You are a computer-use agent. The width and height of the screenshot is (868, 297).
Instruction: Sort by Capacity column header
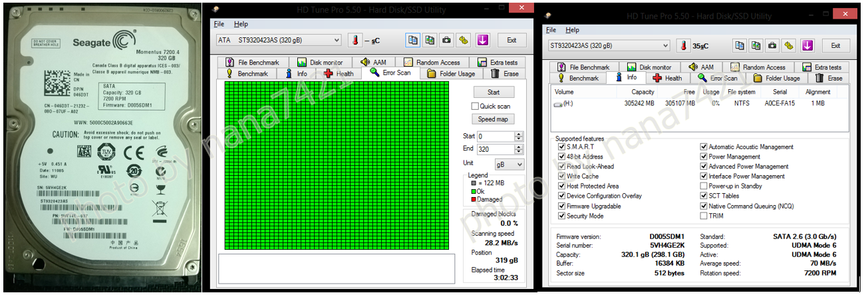click(x=643, y=92)
